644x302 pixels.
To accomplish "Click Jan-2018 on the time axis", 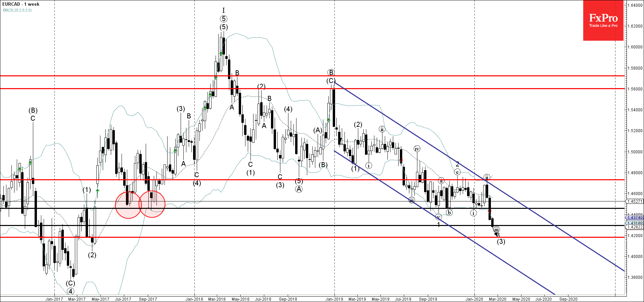I will pyautogui.click(x=194, y=299).
